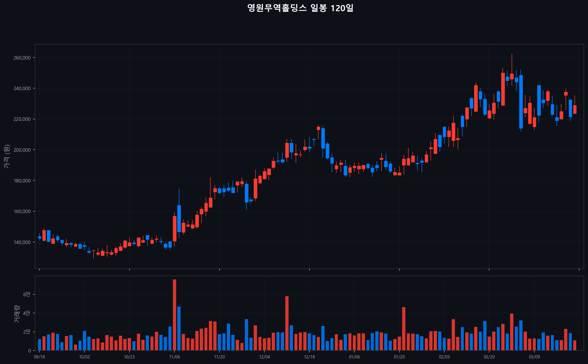Click the tall blue volume bar after 11/06
This screenshot has width=588, height=364.
[x=179, y=328]
